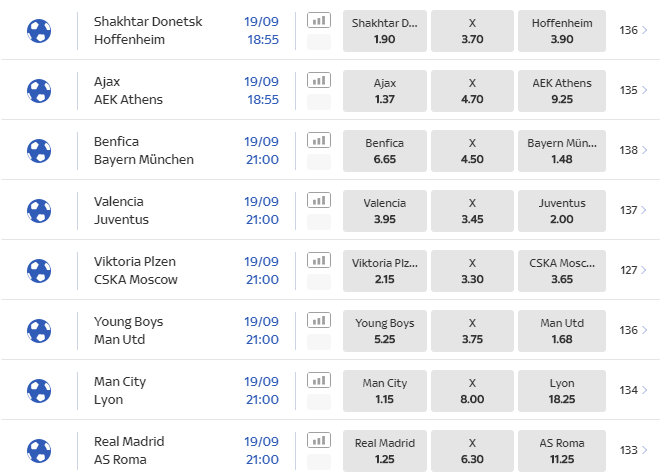The image size is (666, 476).
Task: Open stats icon for Man City vs Lyon
Action: (x=318, y=380)
